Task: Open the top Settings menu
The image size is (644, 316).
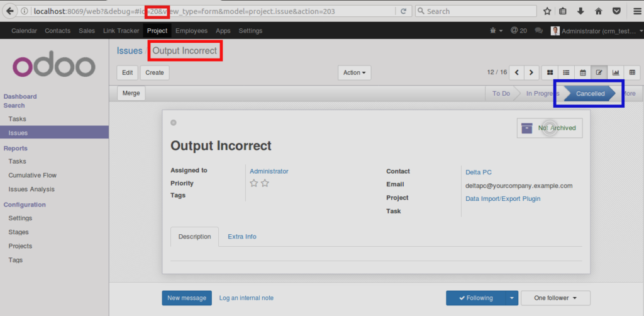Action: [x=250, y=31]
